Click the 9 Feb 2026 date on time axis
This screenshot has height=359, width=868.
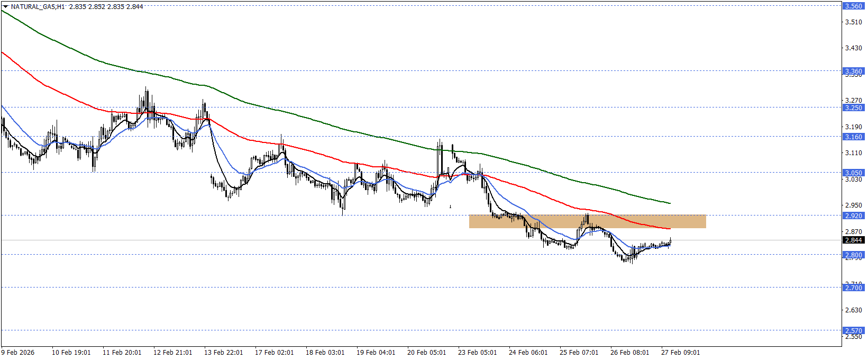[18, 353]
